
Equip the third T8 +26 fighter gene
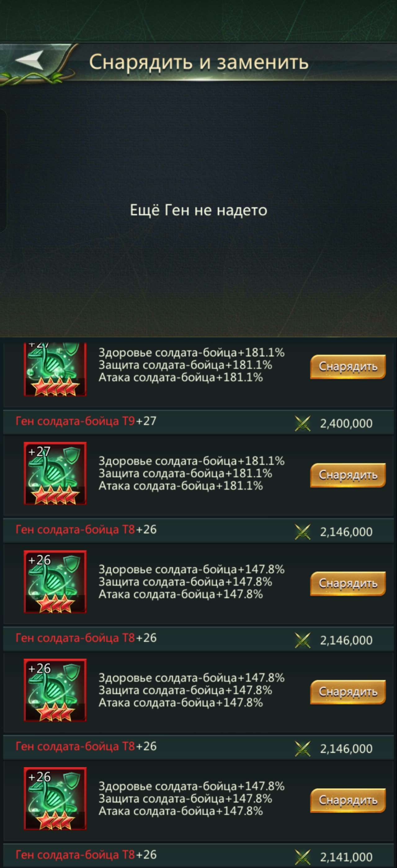pos(348,801)
